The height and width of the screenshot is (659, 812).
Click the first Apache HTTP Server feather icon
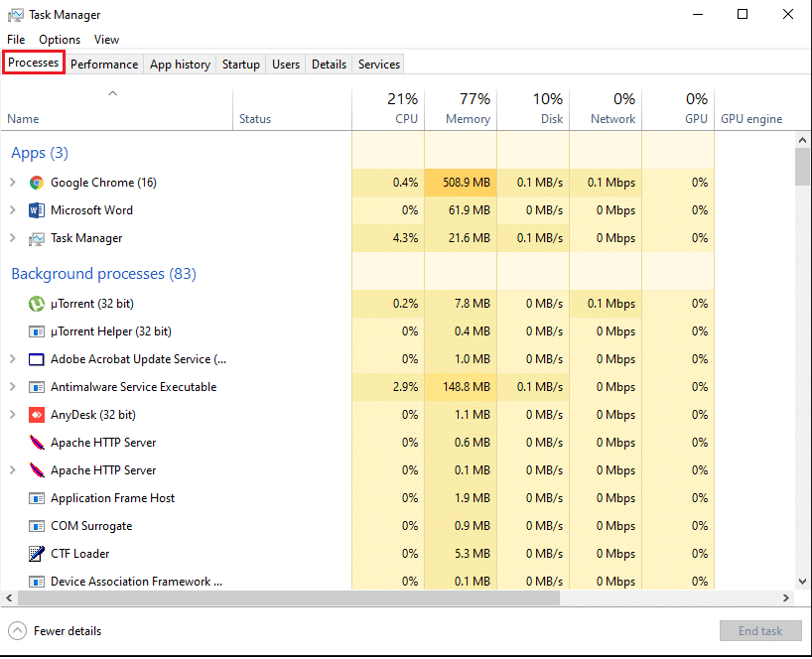click(x=37, y=443)
